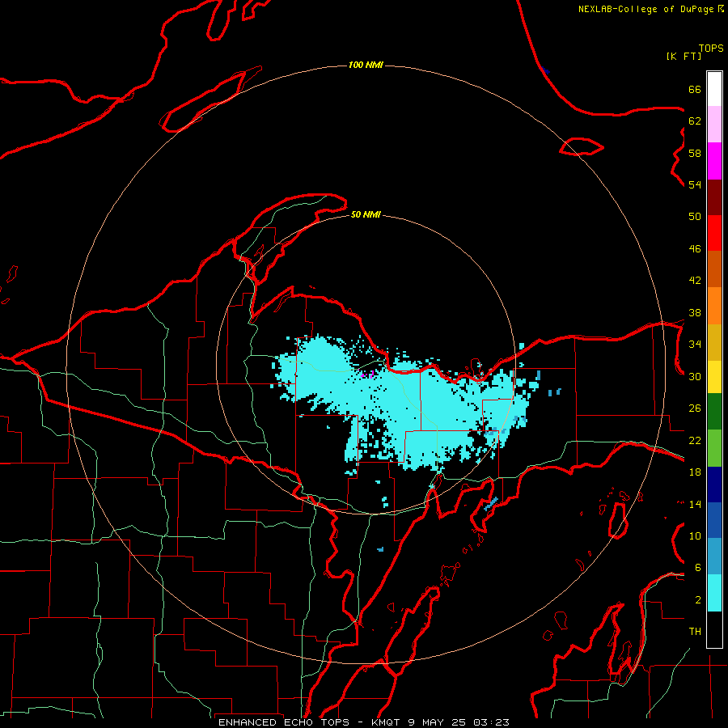The height and width of the screenshot is (728, 728).
Task: Click the legend value "6"
Action: coord(698,568)
